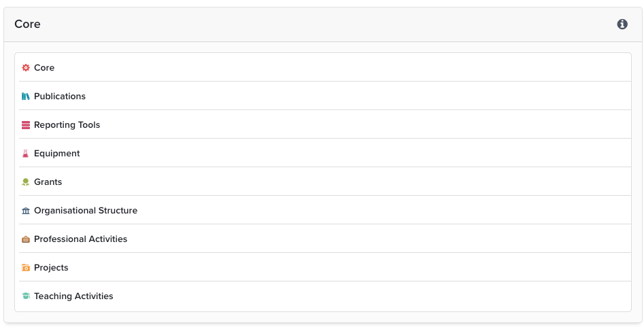Open the Grants module
Viewport: 644px width, 327px height.
[48, 182]
